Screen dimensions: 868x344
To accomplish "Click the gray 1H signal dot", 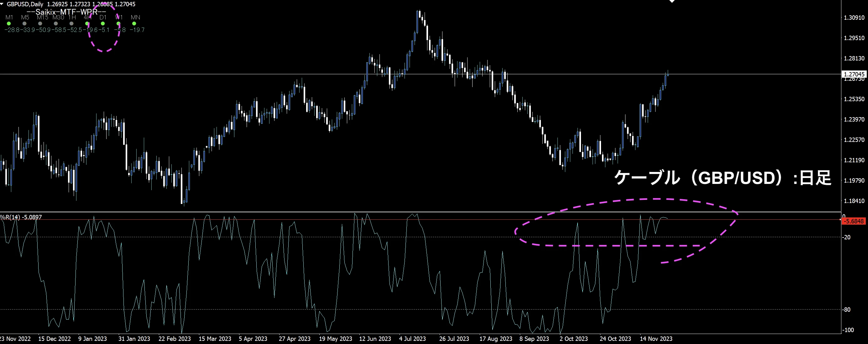I will [x=71, y=23].
